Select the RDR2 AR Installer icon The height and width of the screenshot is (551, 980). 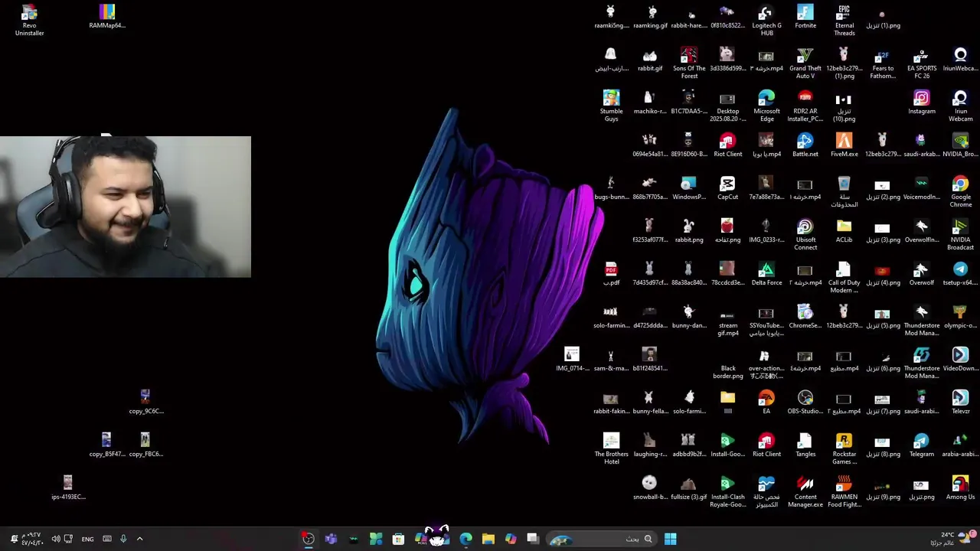pyautogui.click(x=805, y=106)
